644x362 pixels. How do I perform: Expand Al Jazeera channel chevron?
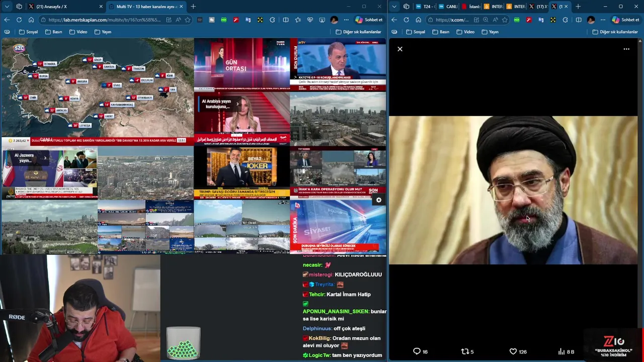(x=45, y=158)
